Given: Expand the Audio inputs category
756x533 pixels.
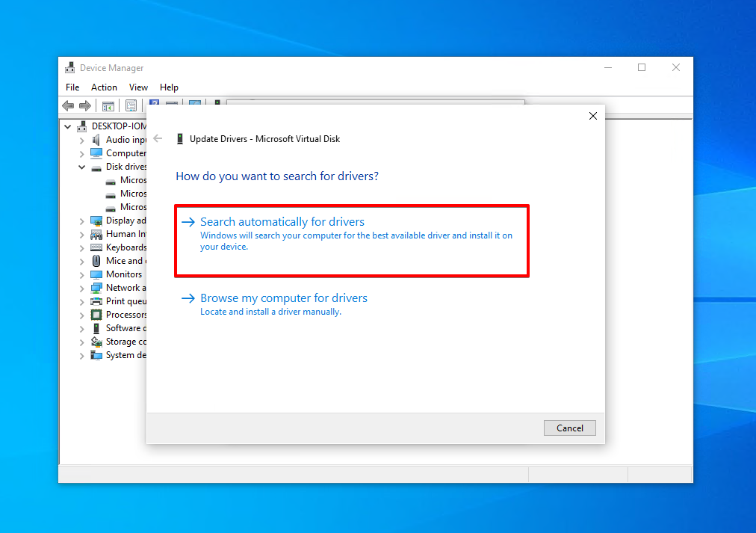Looking at the screenshot, I should (82, 140).
